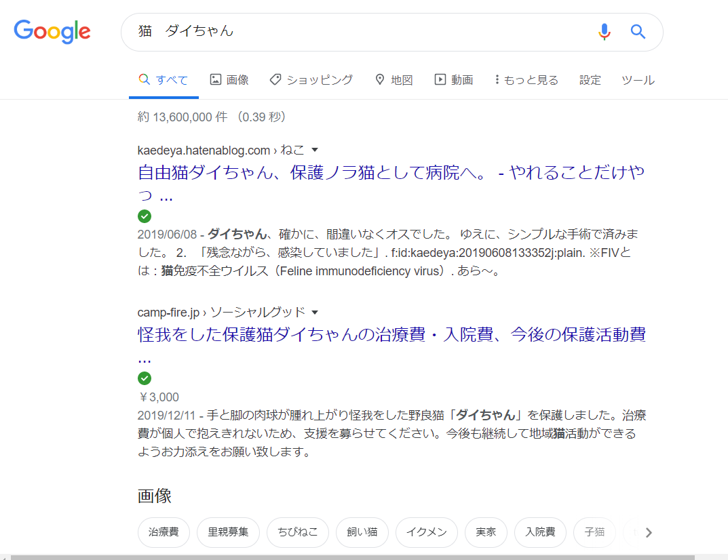The image size is (728, 560).
Task: Select the すべて tab
Action: [x=164, y=80]
